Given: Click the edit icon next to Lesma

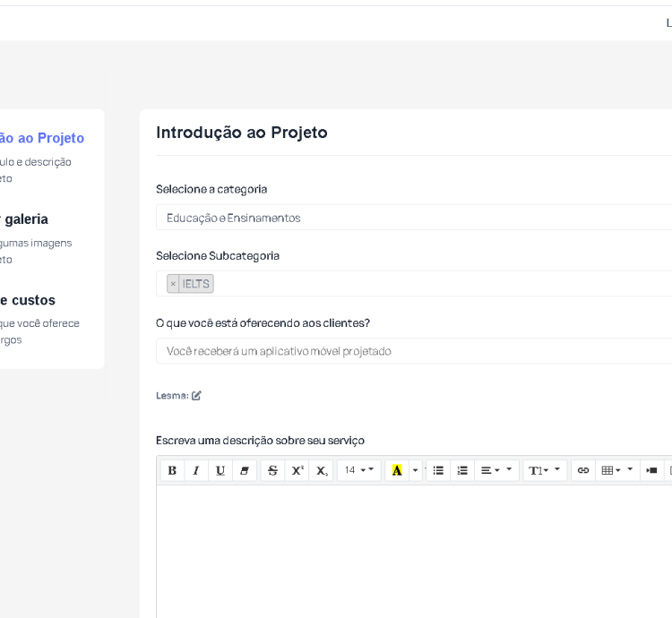Looking at the screenshot, I should [196, 395].
